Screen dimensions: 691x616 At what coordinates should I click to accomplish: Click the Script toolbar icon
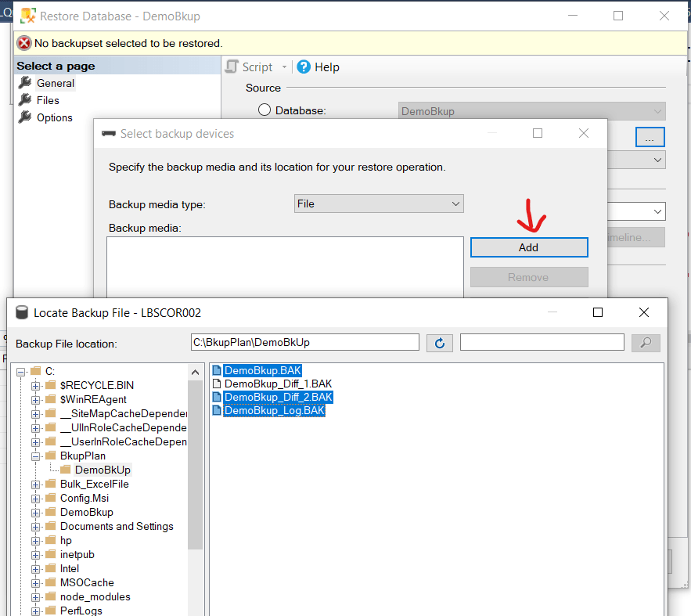point(232,67)
